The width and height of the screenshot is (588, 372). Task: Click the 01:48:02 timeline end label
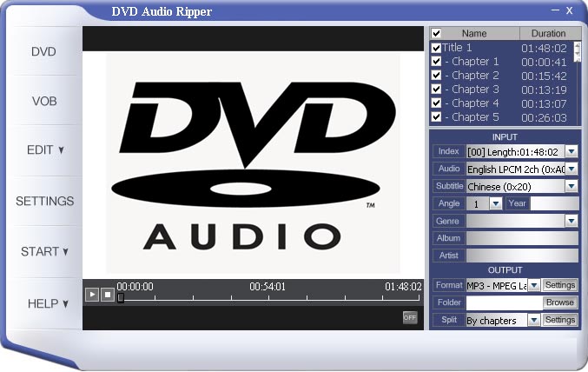[403, 287]
